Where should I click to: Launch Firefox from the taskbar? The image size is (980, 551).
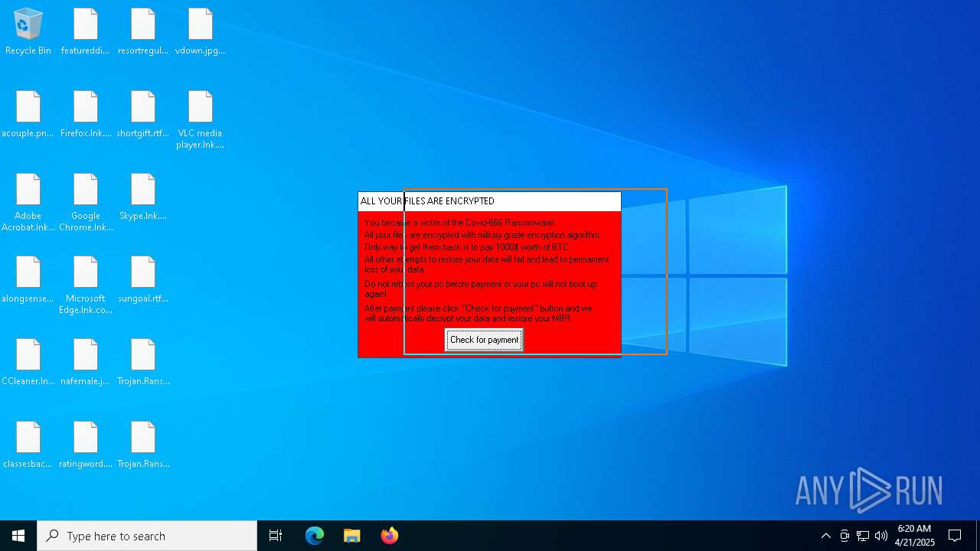pos(390,536)
